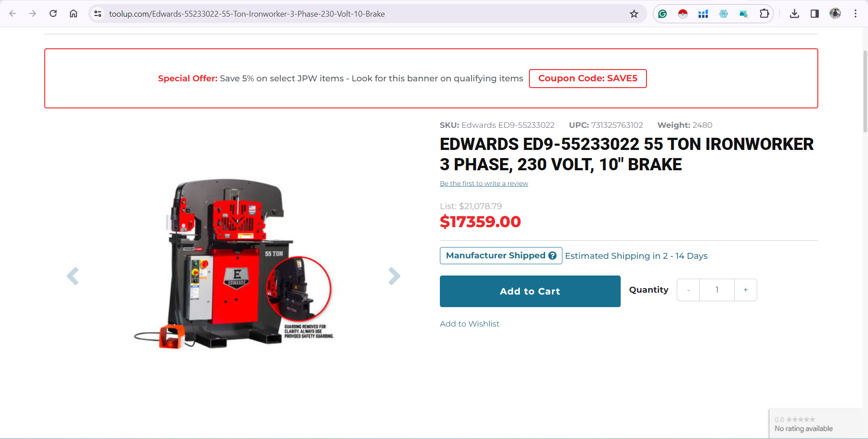Open the Chrome three-dot menu
This screenshot has width=868, height=439.
coord(855,14)
